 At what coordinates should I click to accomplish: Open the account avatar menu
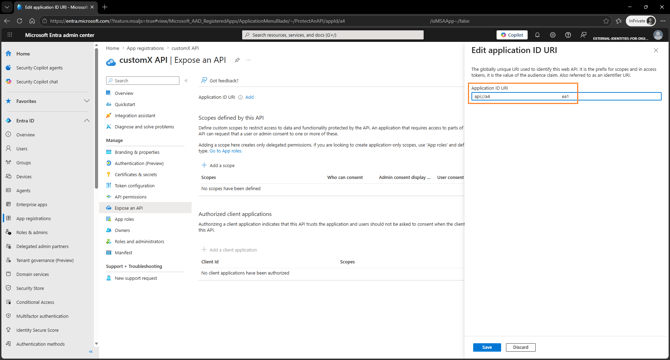coord(658,35)
